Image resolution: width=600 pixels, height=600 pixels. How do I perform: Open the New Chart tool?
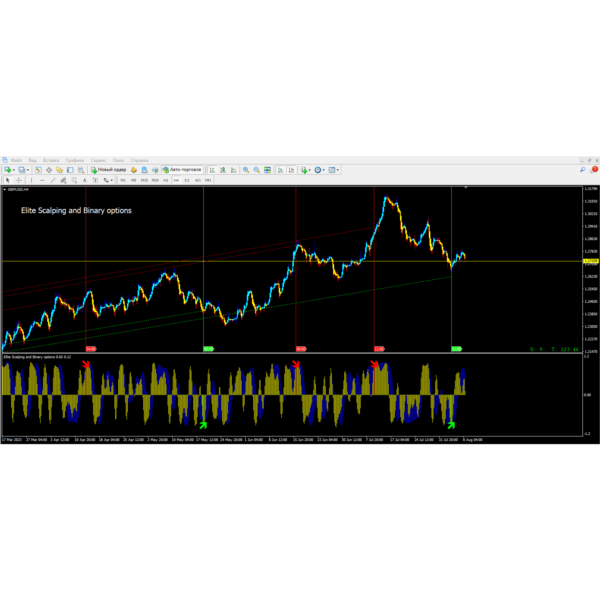7,170
